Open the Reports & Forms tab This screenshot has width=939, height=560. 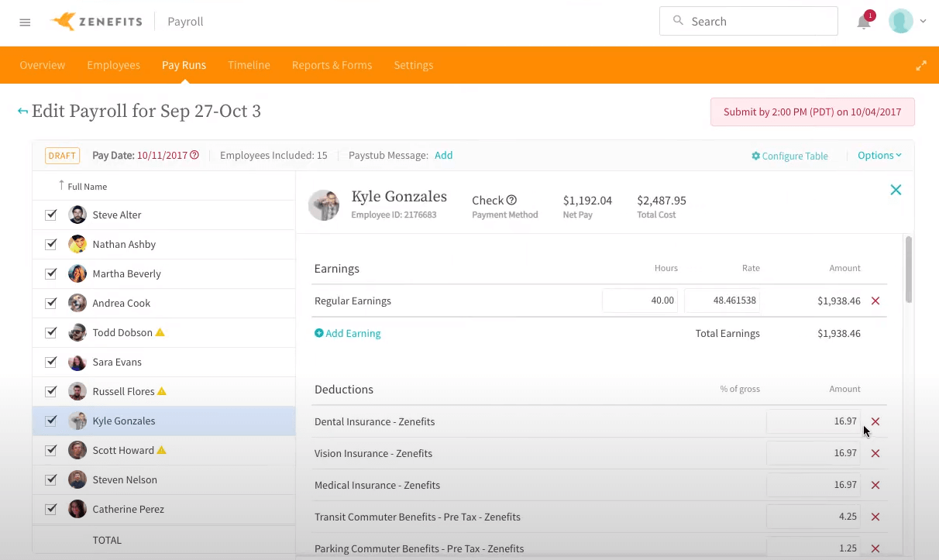point(332,65)
